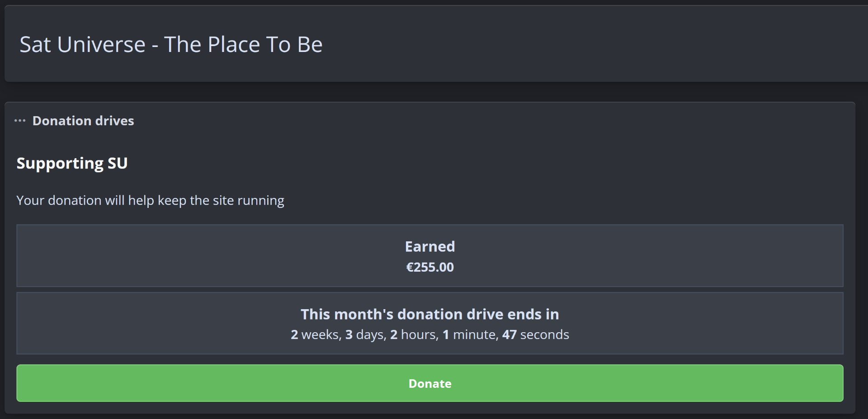Image resolution: width=868 pixels, height=419 pixels.
Task: Click the word "Supporting" in drive title
Action: pos(60,163)
